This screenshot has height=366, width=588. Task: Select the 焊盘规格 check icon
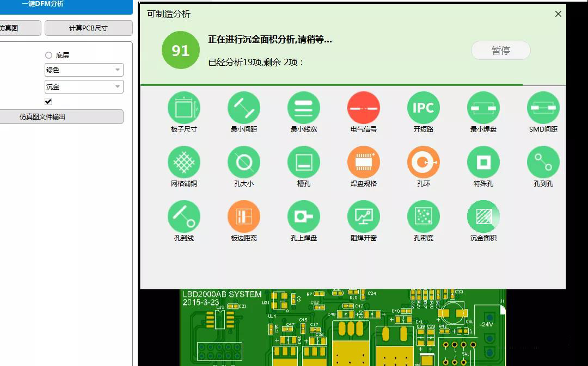point(364,162)
